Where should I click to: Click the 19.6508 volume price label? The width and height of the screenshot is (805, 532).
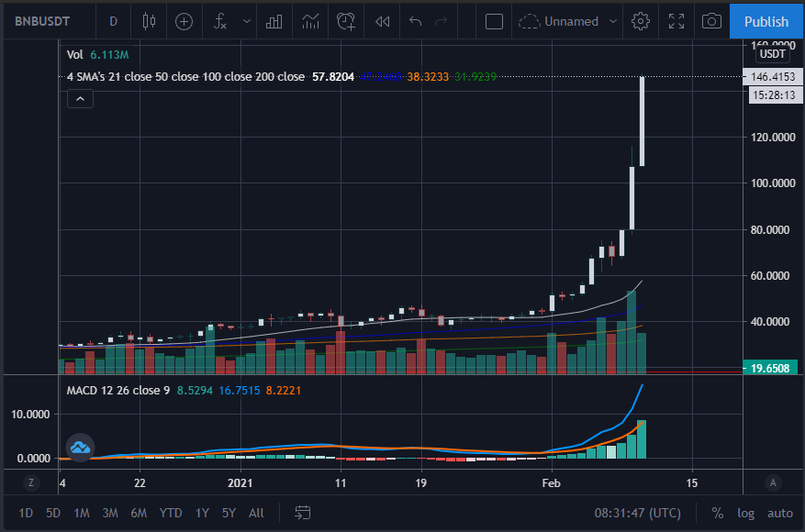pos(769,369)
